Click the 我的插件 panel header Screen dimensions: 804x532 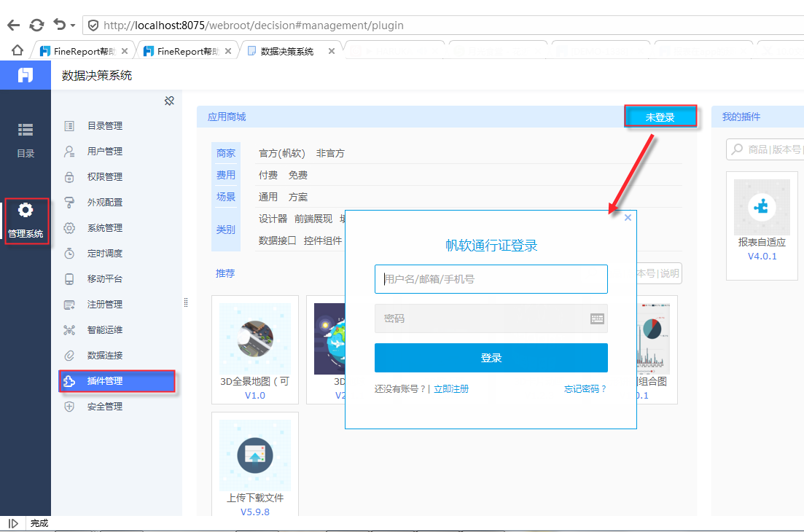pos(757,117)
